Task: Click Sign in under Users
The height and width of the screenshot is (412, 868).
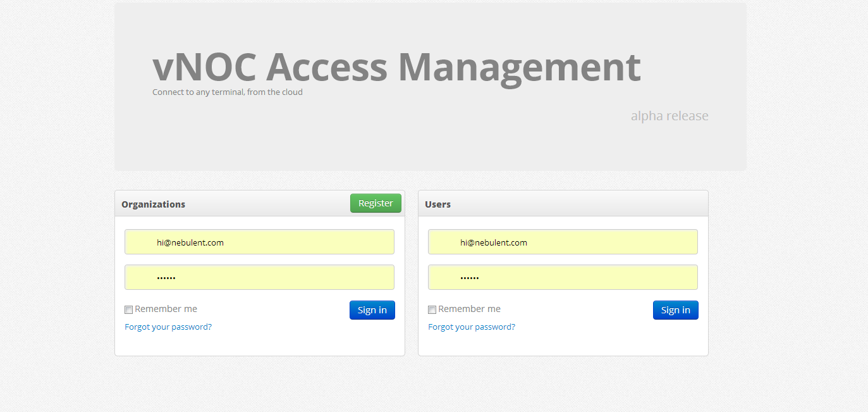Action: [x=676, y=310]
